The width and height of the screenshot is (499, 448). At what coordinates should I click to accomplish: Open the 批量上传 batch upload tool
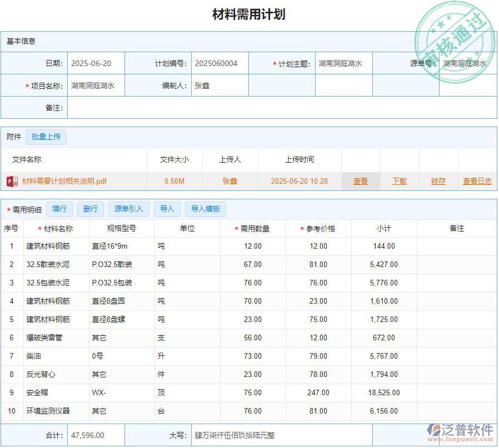(x=46, y=137)
